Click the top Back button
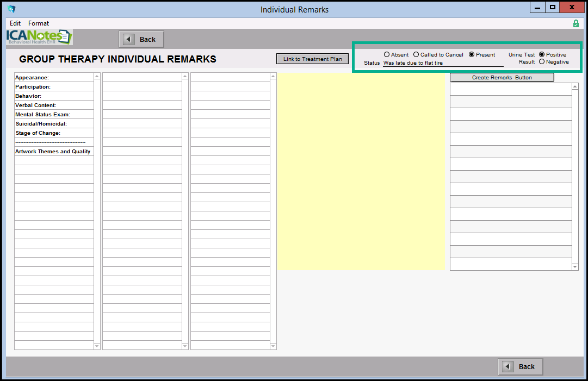 click(x=141, y=39)
